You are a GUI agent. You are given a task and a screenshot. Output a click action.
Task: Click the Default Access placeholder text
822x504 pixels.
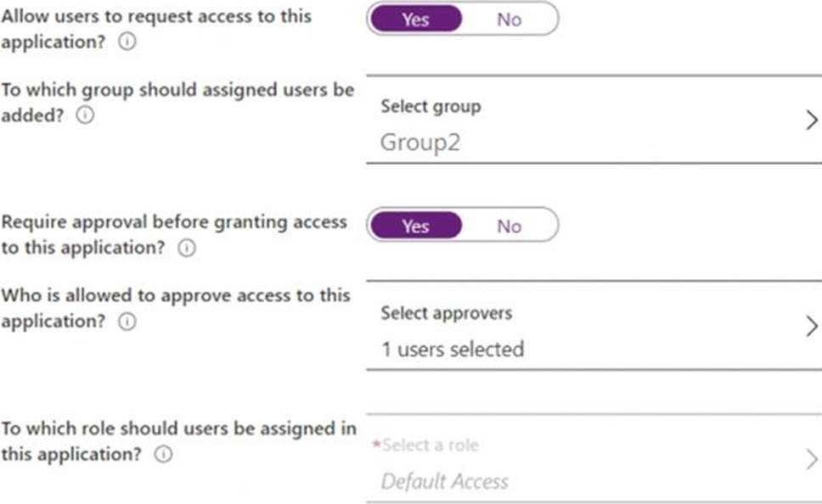tap(445, 481)
